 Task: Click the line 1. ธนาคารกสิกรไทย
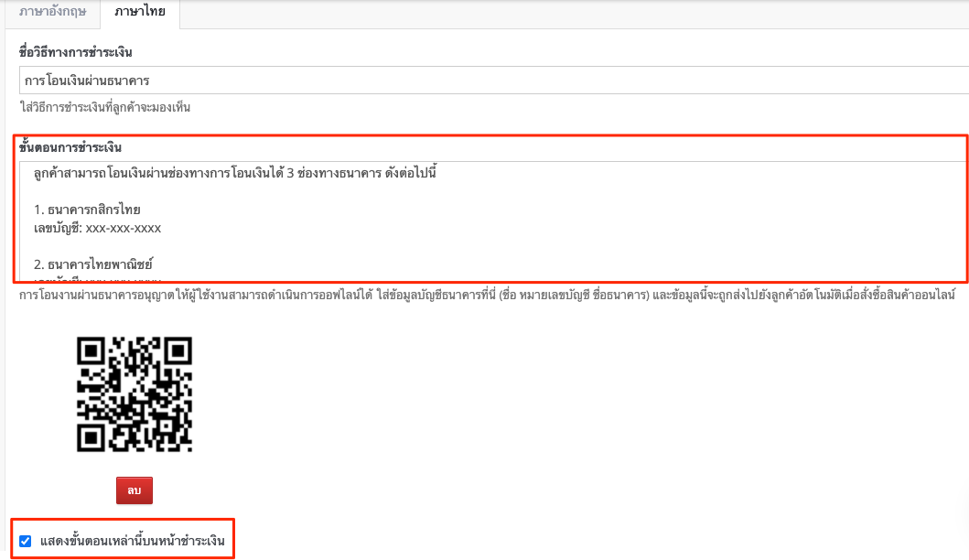[87, 210]
